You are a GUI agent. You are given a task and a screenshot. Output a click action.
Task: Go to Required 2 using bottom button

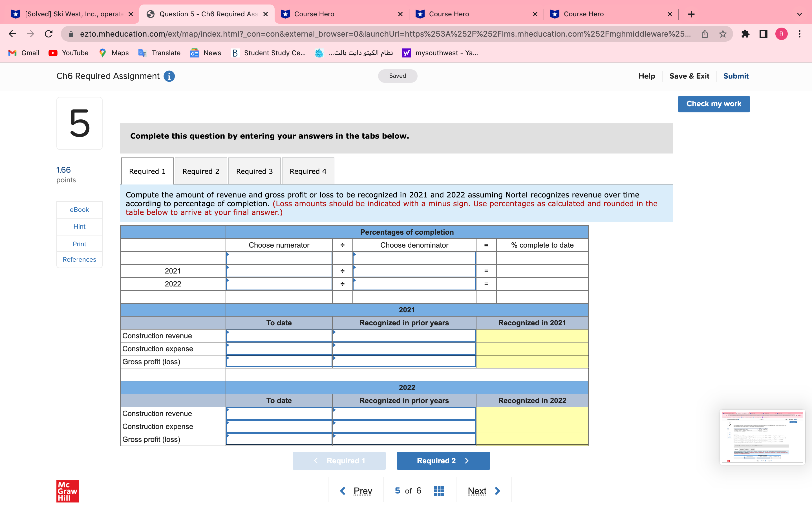(443, 461)
